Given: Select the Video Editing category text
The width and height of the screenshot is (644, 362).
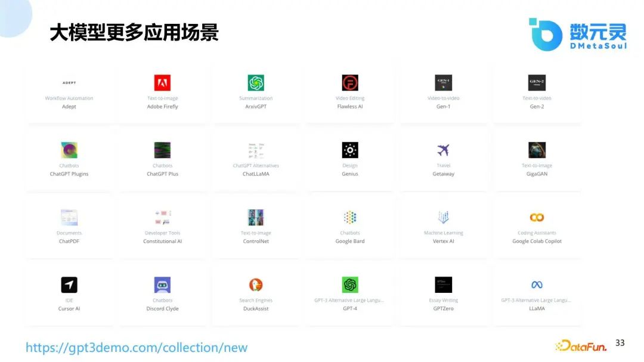Looking at the screenshot, I should coord(350,98).
